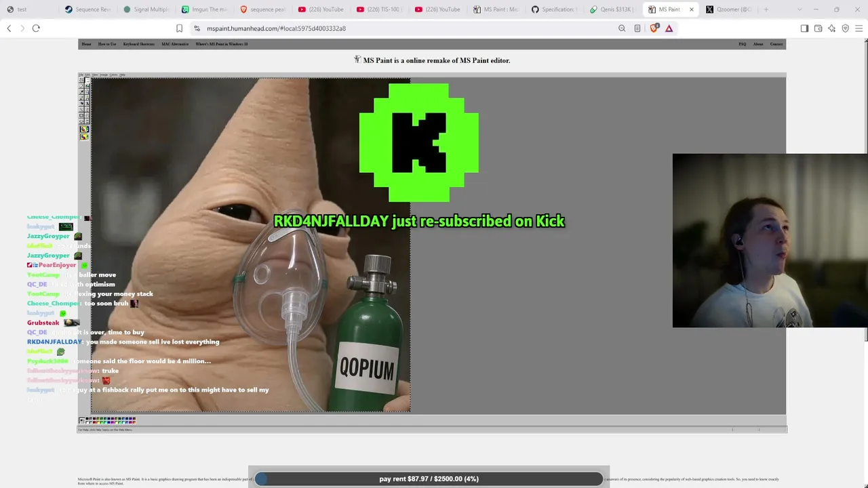Open the Brave VPN shield icon
868x488 pixels.
click(846, 28)
